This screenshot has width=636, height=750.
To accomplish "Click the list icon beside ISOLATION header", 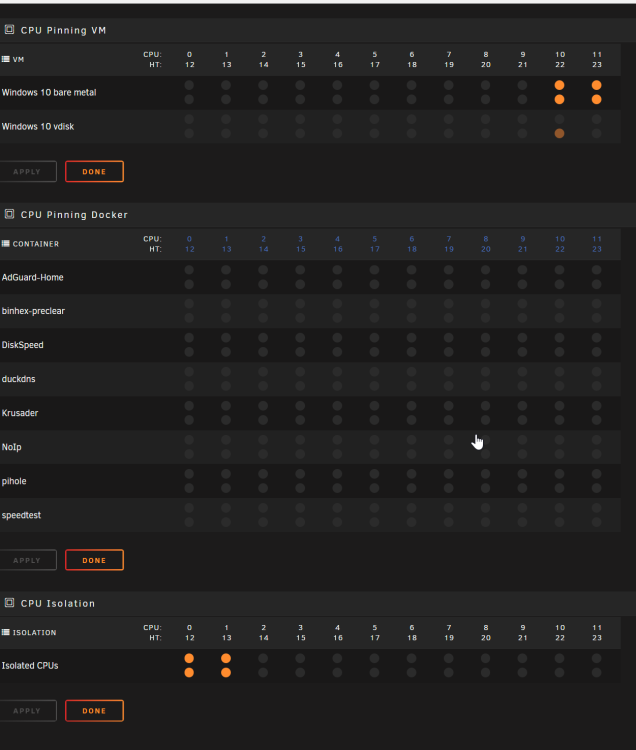I will (6, 632).
